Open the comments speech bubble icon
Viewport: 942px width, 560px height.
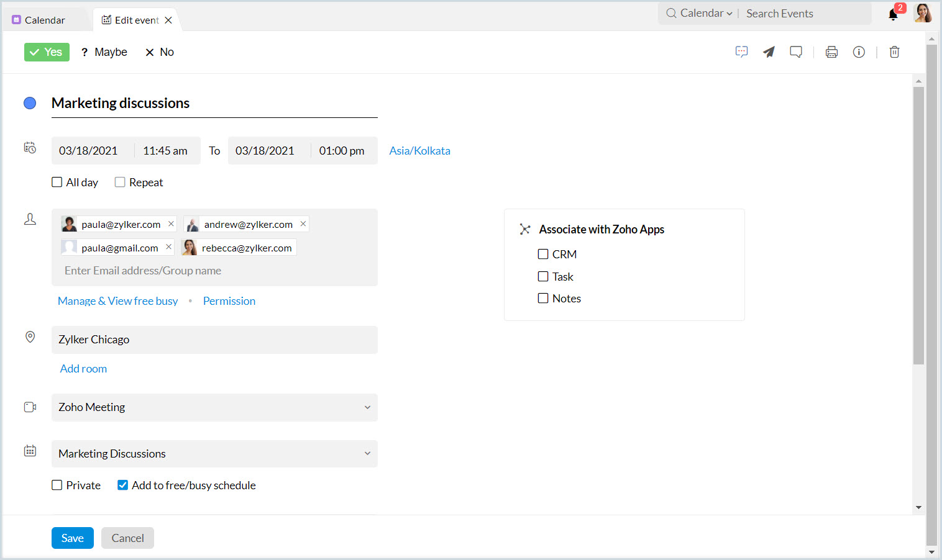[796, 52]
